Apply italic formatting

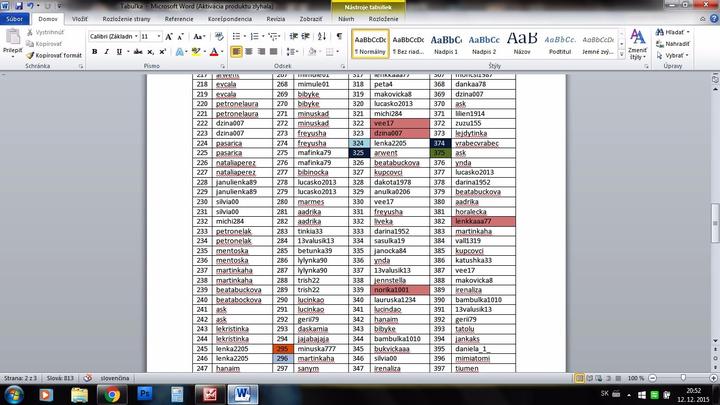click(x=107, y=51)
